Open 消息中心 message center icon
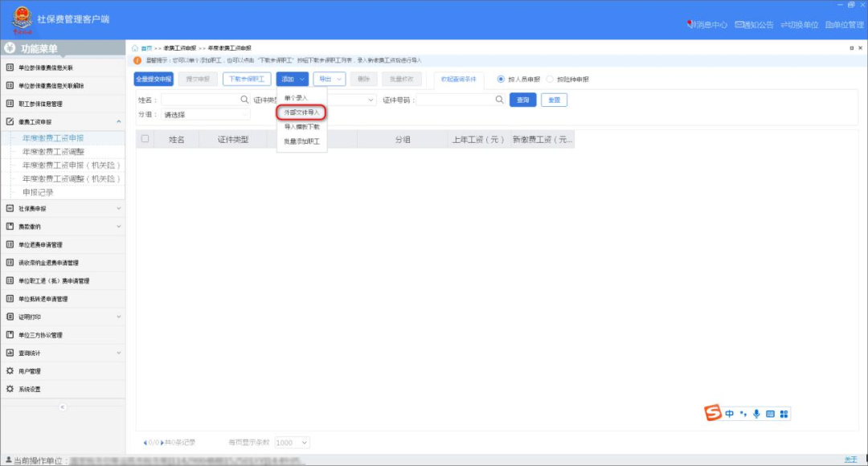The image size is (868, 466). coord(690,25)
